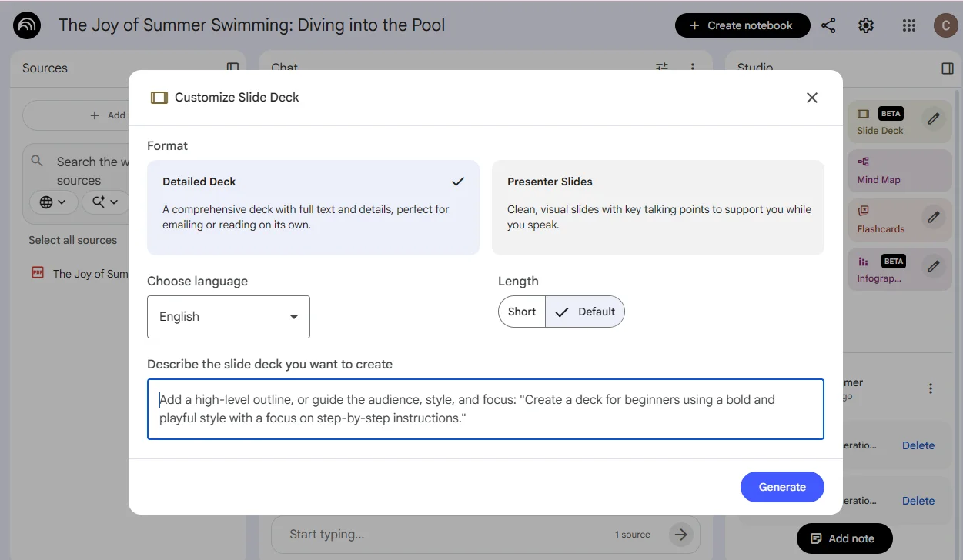Open the account menu via the C avatar
Viewport: 963px width, 560px height.
click(945, 25)
